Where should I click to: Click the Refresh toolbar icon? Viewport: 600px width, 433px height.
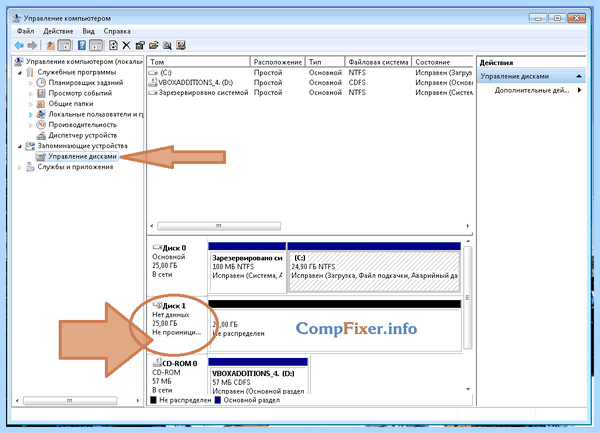pos(113,46)
